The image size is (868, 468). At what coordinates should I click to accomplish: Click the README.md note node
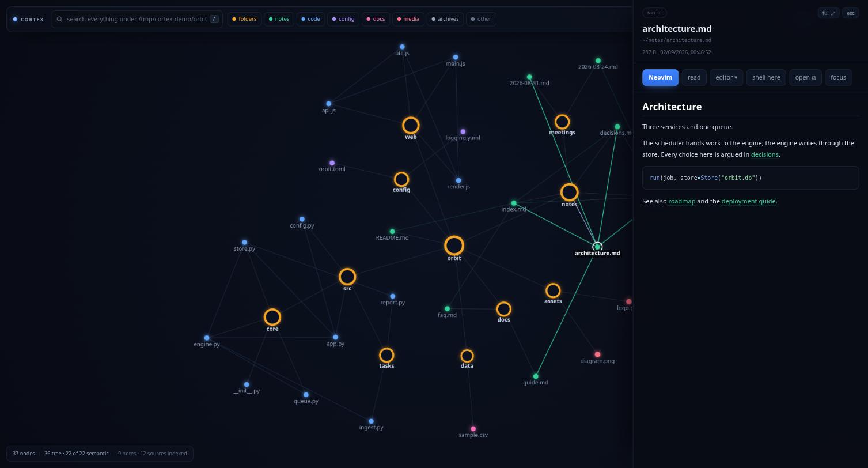pos(392,232)
